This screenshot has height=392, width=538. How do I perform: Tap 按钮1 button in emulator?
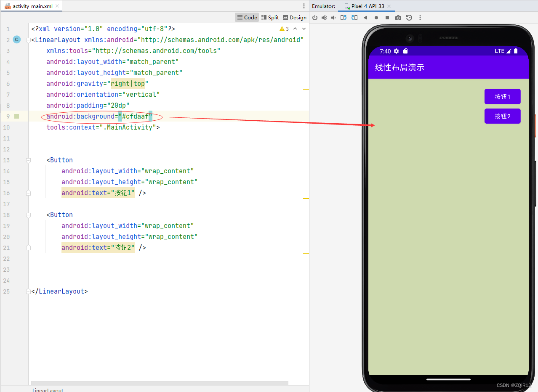pos(502,97)
